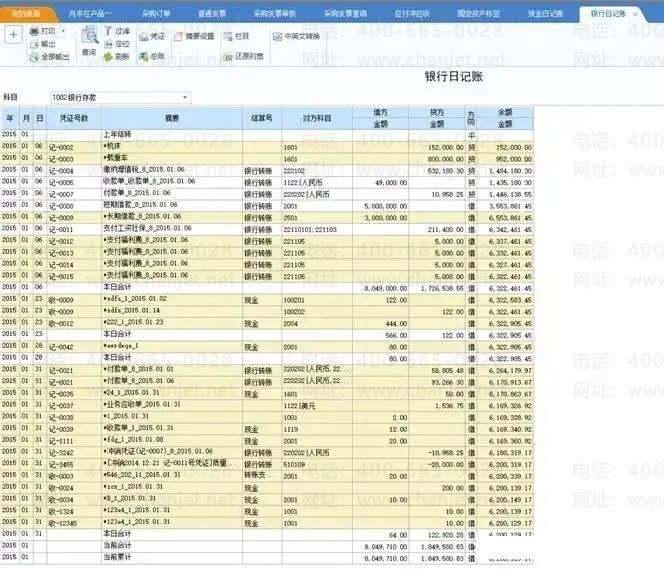Click the 凭证号数 column header
This screenshot has width=664, height=569.
74,118
